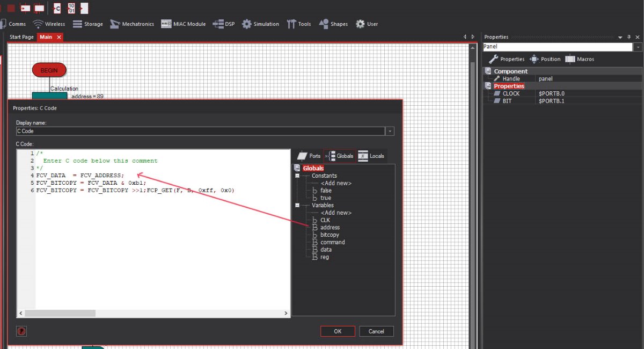Select the Main flowchart tab
This screenshot has width=644, height=349.
tap(46, 37)
